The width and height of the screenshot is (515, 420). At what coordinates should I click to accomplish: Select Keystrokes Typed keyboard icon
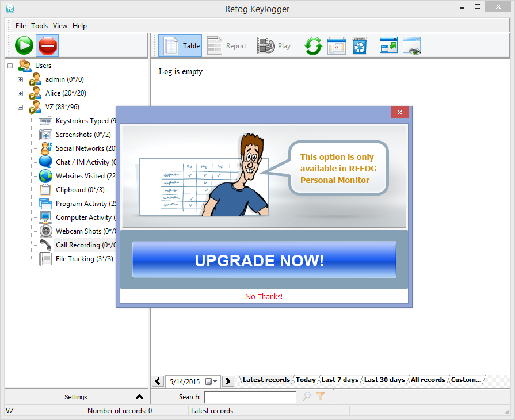tap(45, 121)
